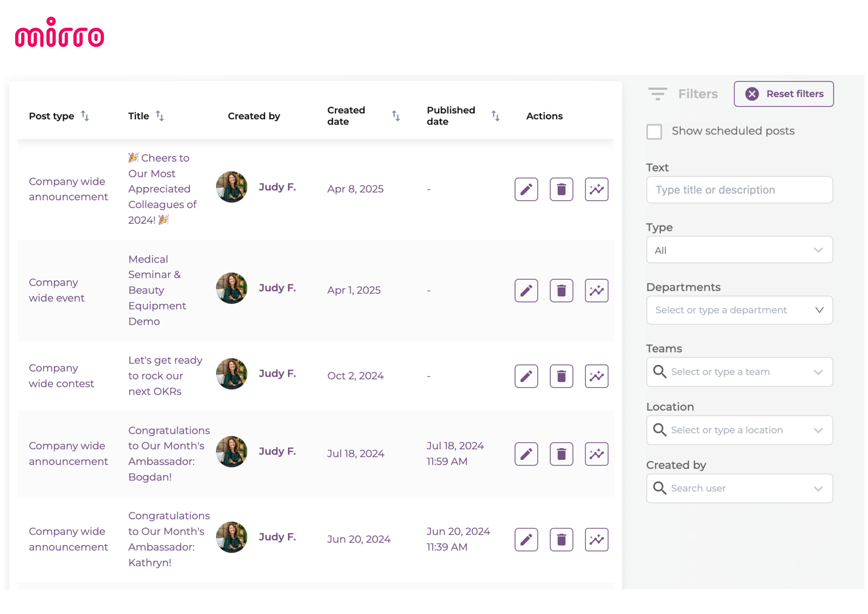Open Judy F. name in Jul 18, 2024 row

coord(277,451)
